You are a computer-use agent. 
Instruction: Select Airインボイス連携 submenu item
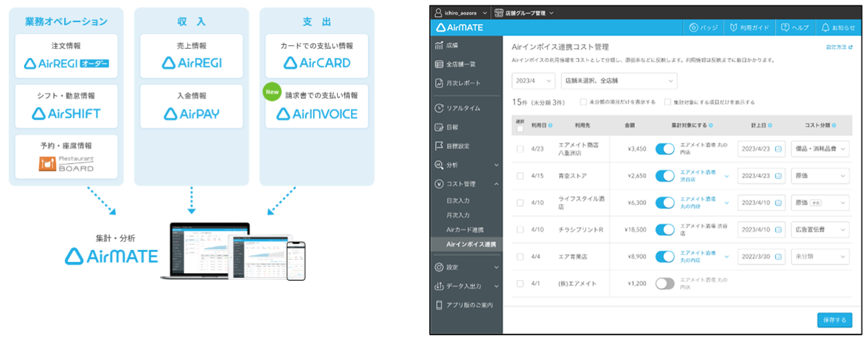click(x=466, y=244)
